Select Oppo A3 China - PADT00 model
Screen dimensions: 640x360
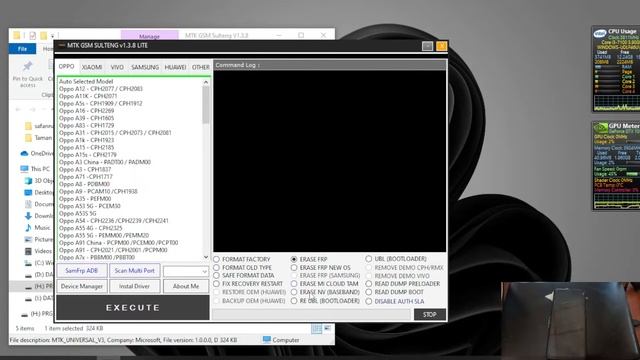click(x=105, y=162)
